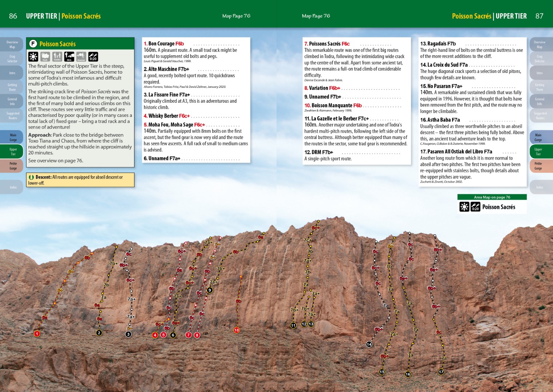Screen dimensions: 553x392
Task: Click route title '7. Poissons Sacrés F6c'
Action: click(x=327, y=44)
